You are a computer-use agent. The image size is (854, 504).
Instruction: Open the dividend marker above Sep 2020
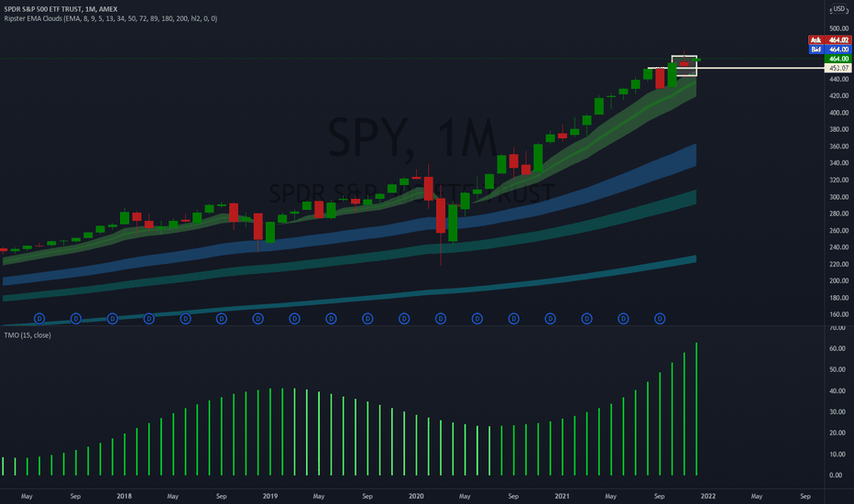pos(514,318)
